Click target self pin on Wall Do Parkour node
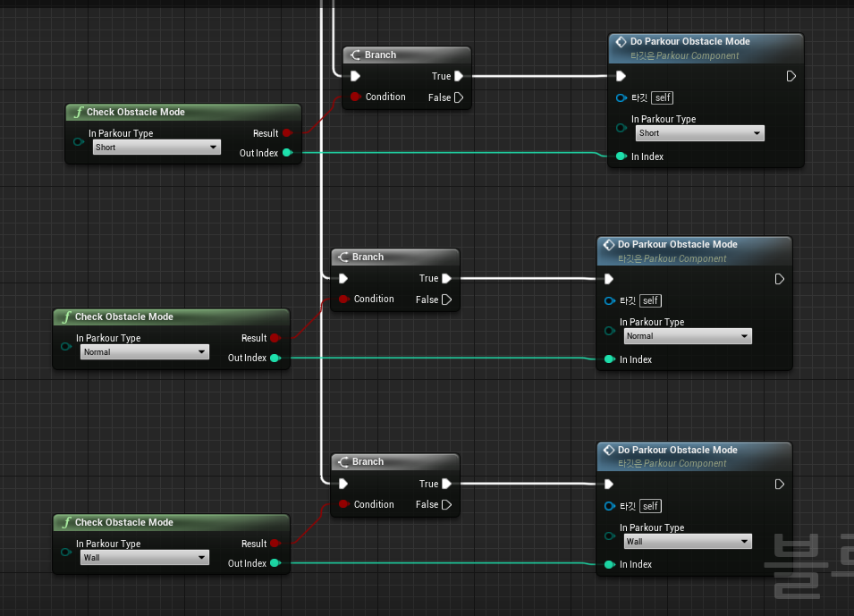 [610, 506]
